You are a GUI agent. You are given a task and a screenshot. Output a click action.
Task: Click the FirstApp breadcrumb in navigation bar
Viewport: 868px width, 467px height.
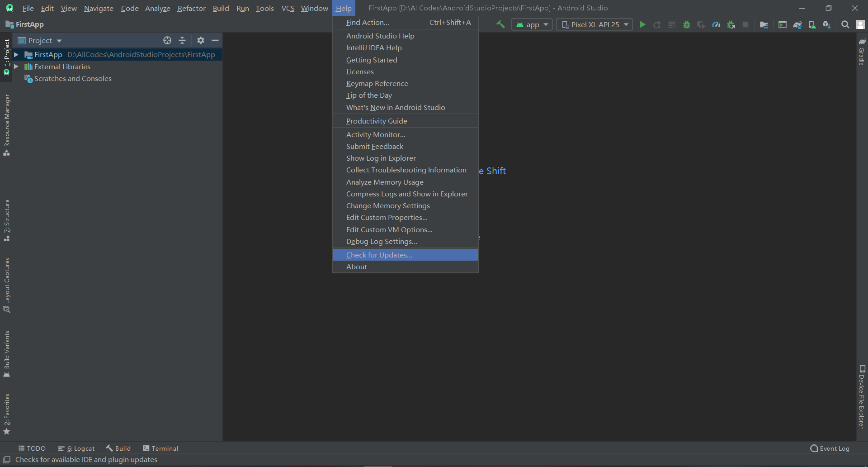[25, 24]
